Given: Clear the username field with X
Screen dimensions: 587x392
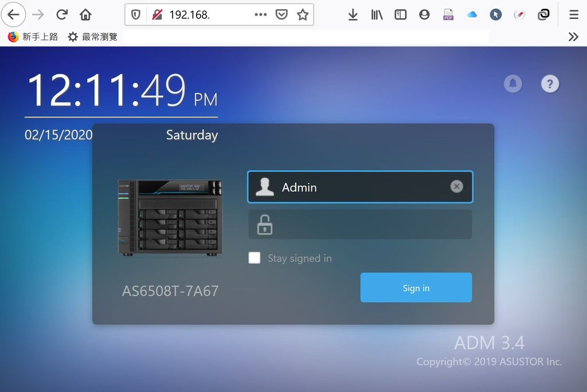Looking at the screenshot, I should click(456, 186).
